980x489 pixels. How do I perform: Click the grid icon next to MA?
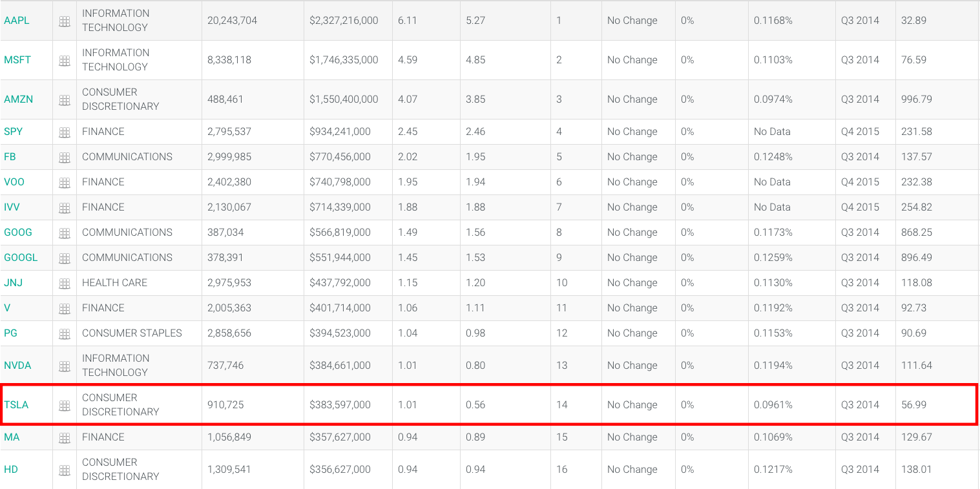[65, 438]
